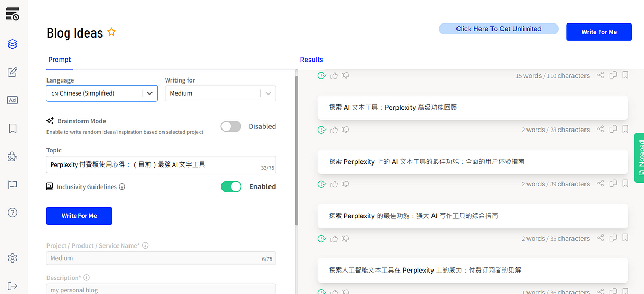
Task: Click the flag icon in sidebar
Action: point(13,184)
